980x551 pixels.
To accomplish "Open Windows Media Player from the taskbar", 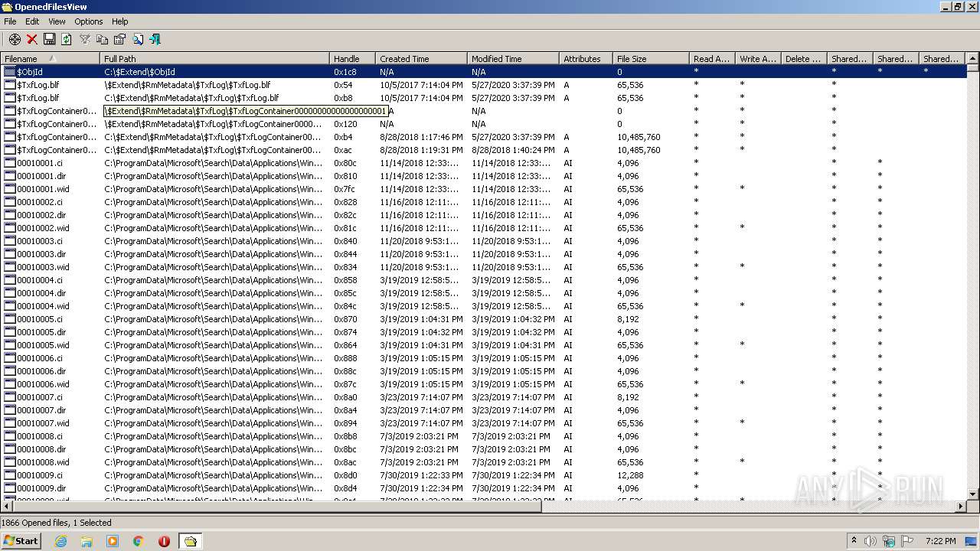I will pyautogui.click(x=113, y=541).
